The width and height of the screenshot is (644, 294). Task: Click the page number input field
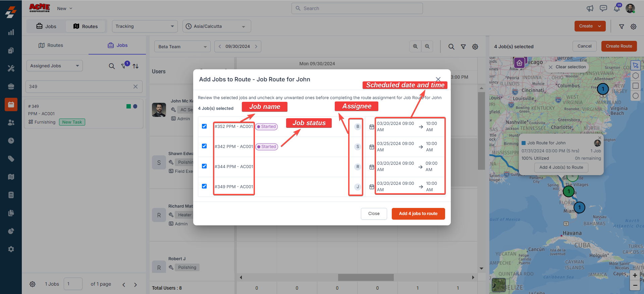(73, 284)
